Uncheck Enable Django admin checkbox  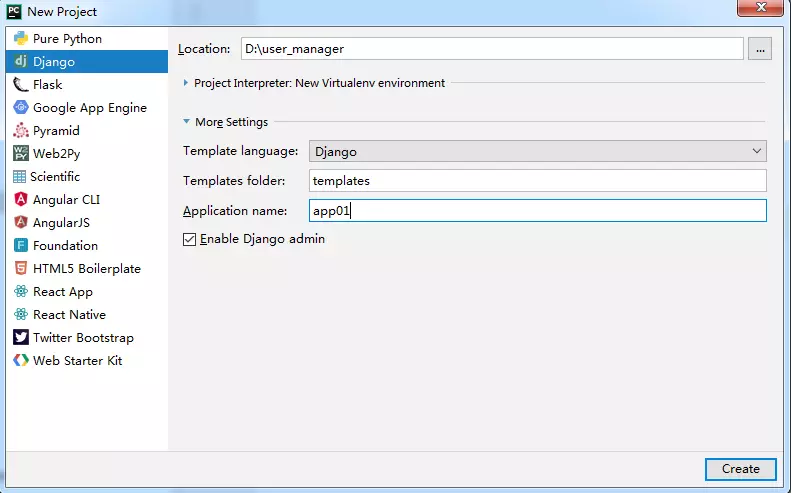[189, 239]
